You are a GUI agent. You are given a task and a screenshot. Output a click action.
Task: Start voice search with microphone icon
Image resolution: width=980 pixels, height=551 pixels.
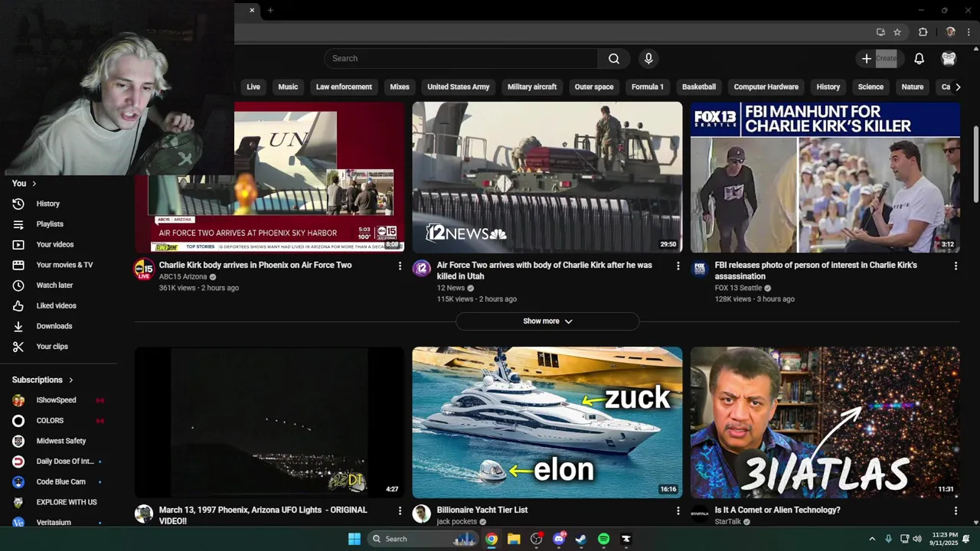[x=648, y=58]
